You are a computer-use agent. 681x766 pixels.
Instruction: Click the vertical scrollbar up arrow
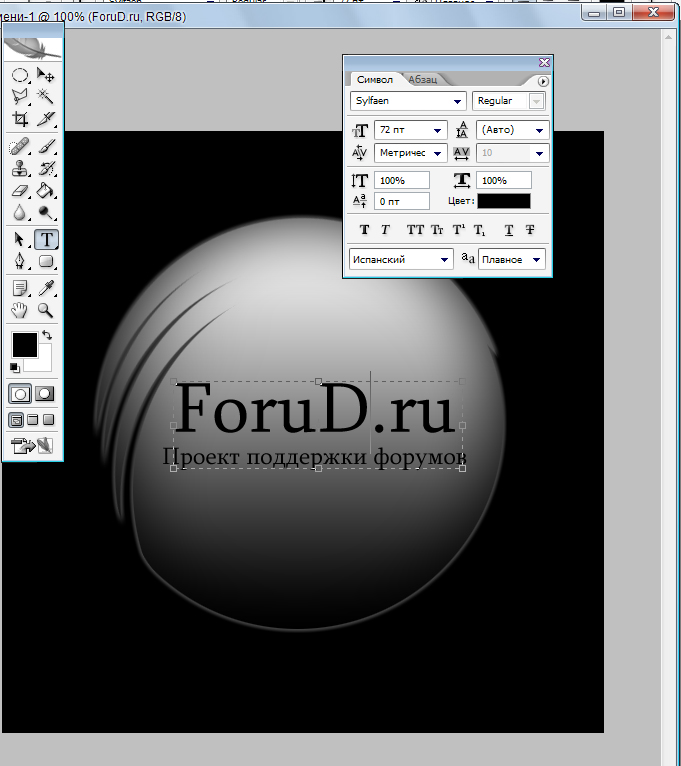[668, 37]
